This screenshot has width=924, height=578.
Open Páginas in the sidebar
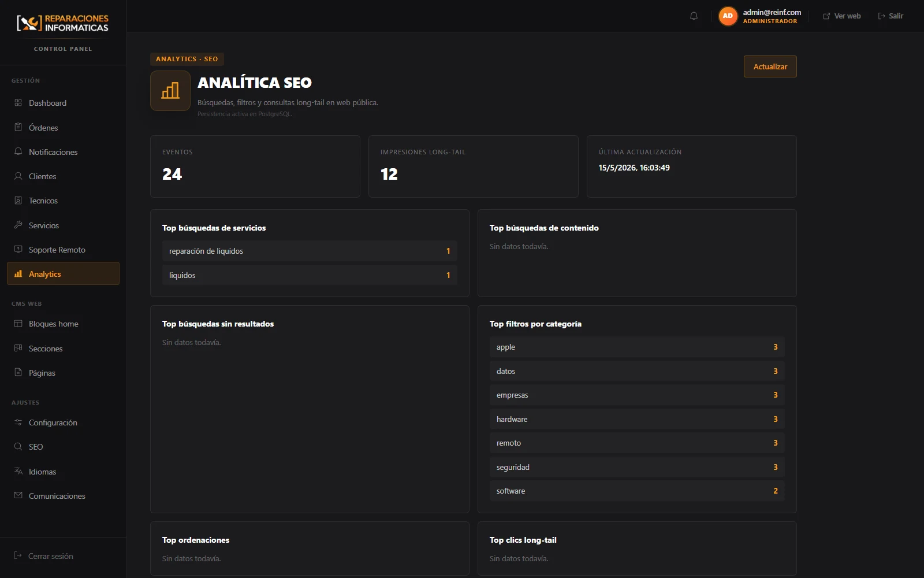(63, 373)
